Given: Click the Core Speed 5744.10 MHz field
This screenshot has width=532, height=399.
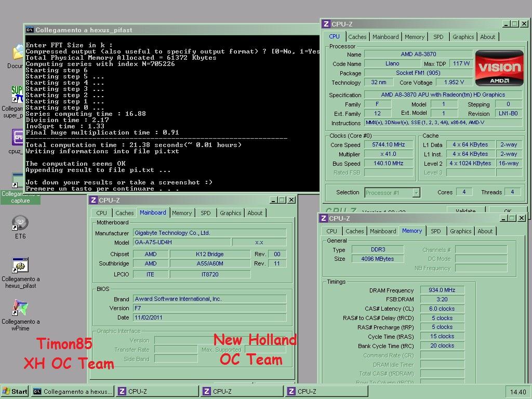Looking at the screenshot, I should (x=389, y=144).
